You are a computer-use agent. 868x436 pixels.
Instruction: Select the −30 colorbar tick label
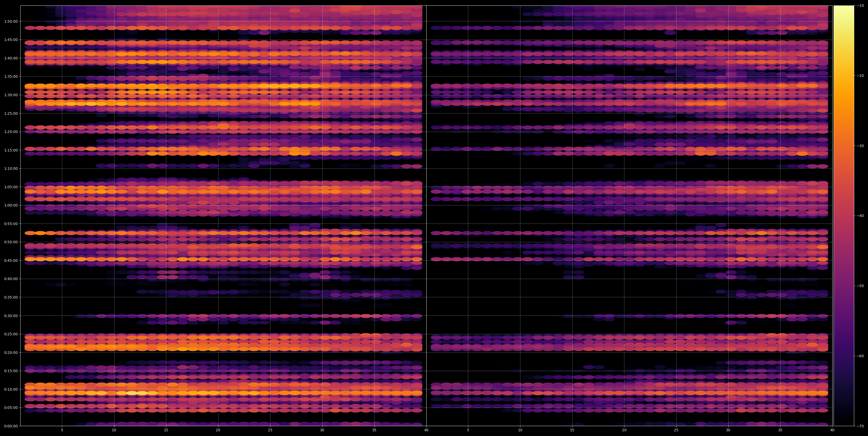pyautogui.click(x=860, y=146)
